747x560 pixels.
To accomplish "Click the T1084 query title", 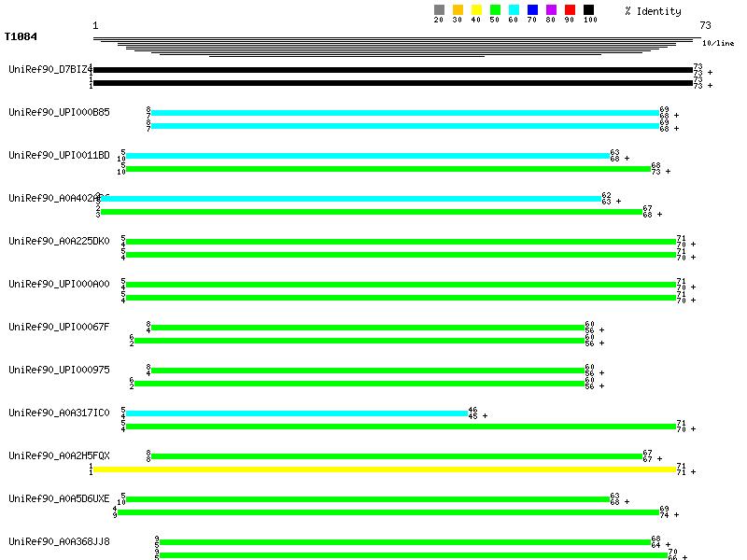I will [21, 37].
